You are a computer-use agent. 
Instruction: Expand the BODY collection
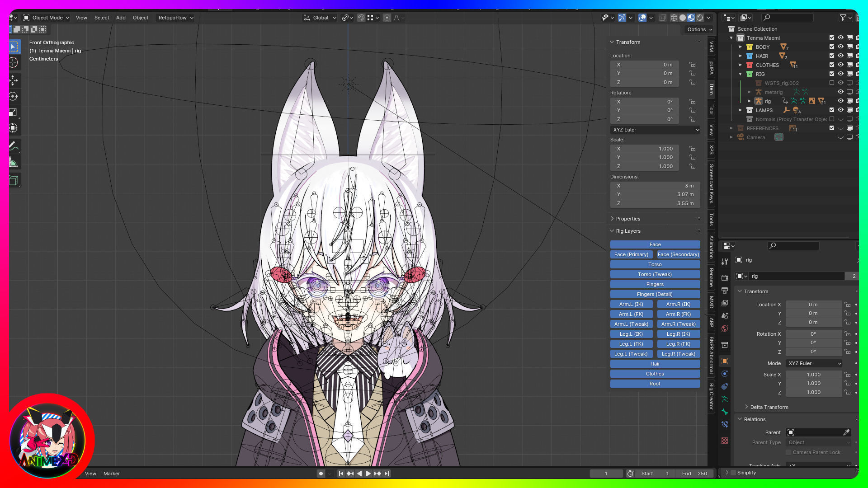(x=741, y=47)
